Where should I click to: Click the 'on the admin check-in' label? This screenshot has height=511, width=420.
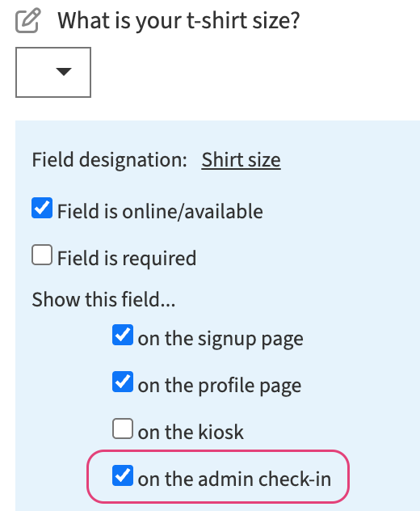(x=234, y=479)
